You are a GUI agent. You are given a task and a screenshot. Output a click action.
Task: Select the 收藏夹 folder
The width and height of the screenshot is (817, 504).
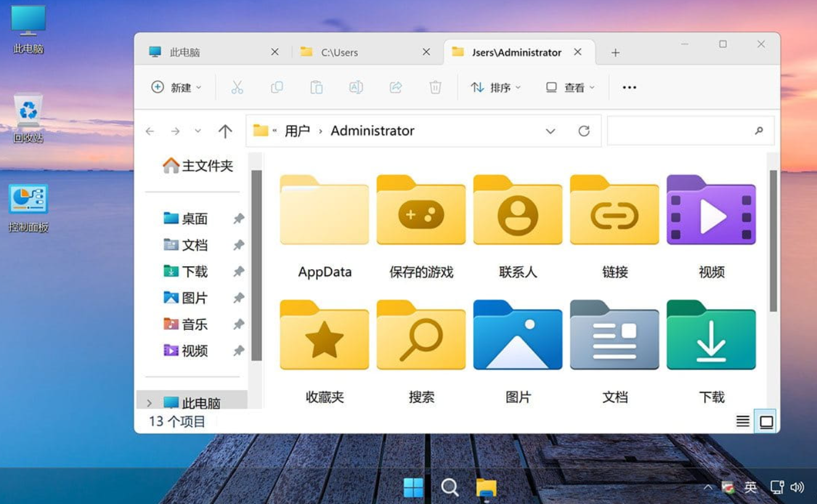325,352
